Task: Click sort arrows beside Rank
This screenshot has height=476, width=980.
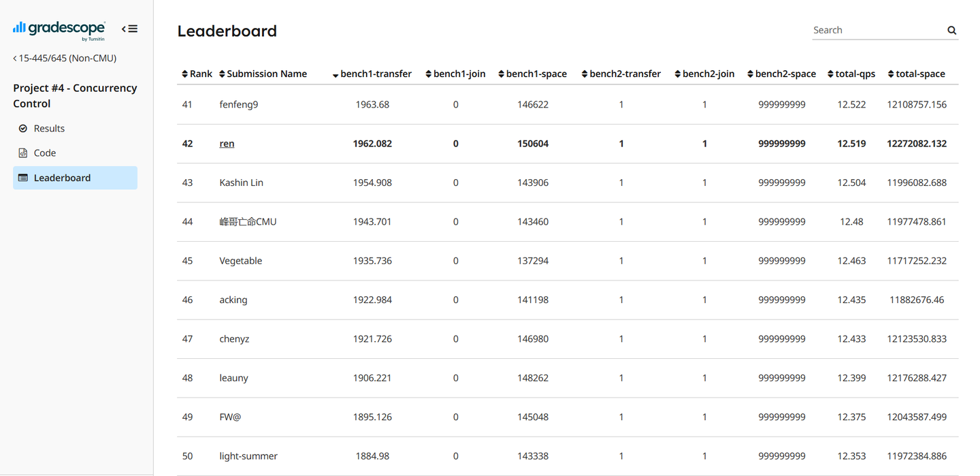Action: [x=184, y=74]
